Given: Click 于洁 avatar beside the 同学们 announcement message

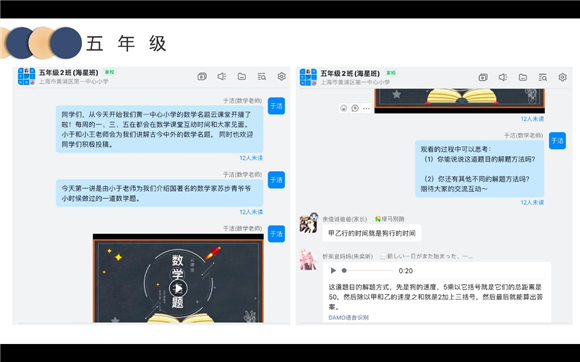Looking at the screenshot, I should [276, 106].
